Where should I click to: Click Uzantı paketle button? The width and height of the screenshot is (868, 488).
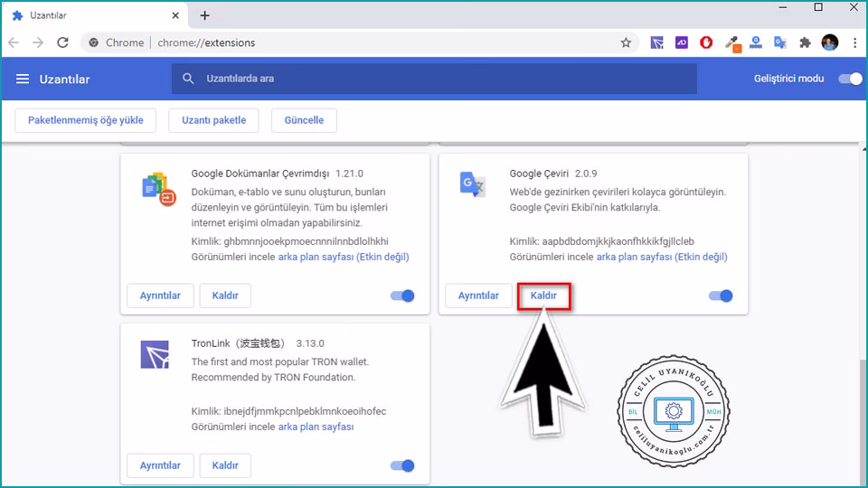pyautogui.click(x=213, y=120)
